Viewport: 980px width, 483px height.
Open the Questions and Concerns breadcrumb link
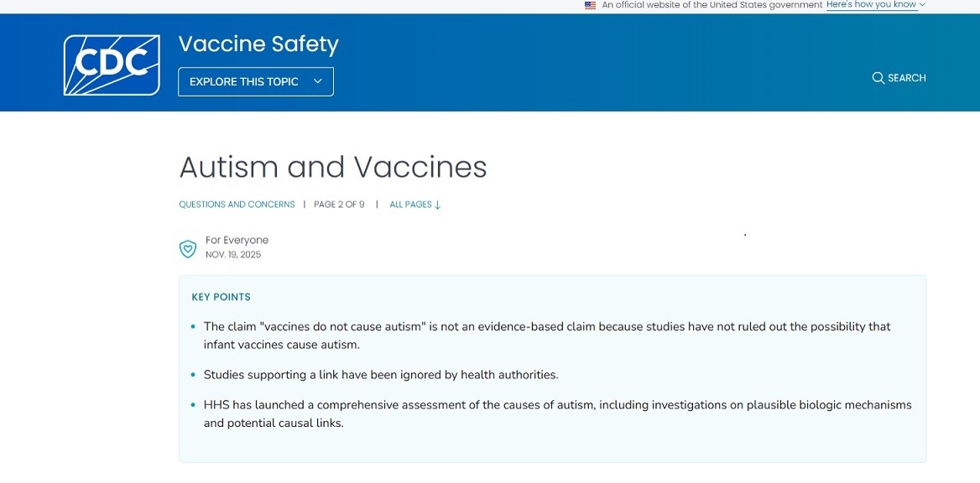pyautogui.click(x=237, y=205)
